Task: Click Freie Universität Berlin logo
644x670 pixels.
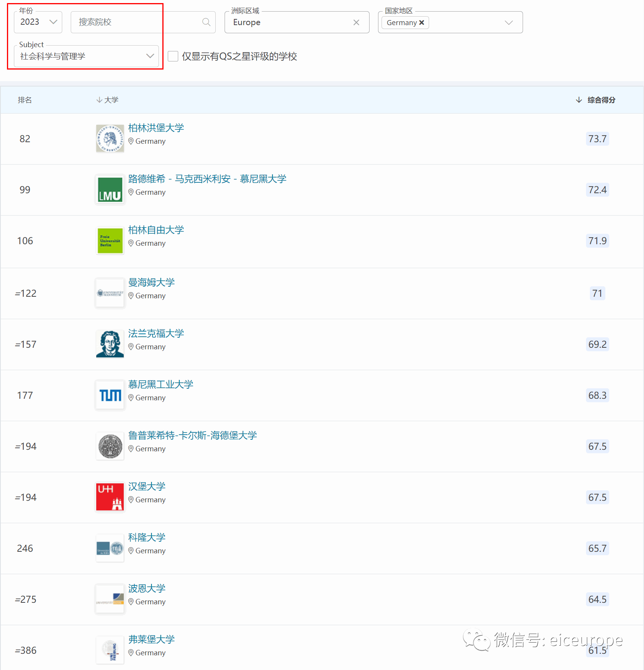Action: click(x=110, y=240)
